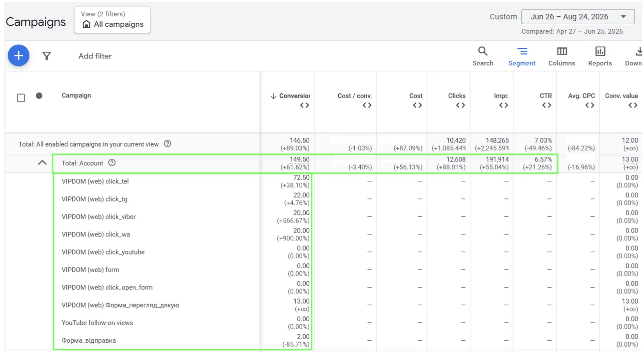Open the Segment menu

click(522, 56)
